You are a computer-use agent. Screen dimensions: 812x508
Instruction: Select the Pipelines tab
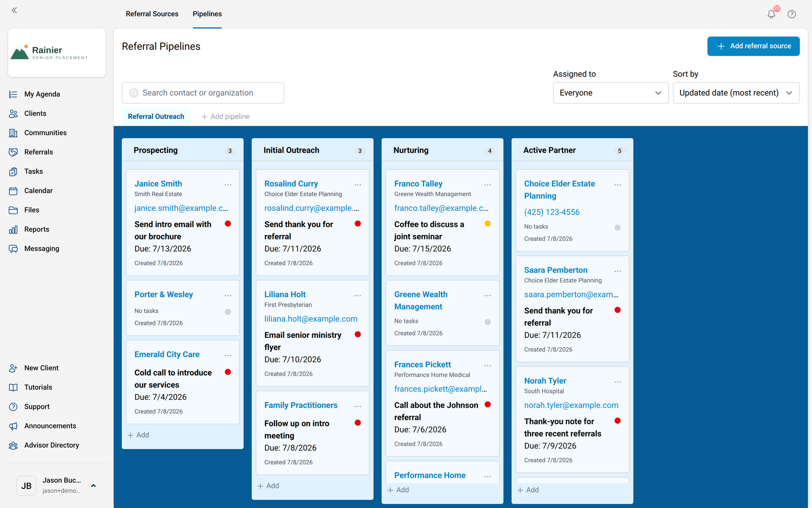207,14
